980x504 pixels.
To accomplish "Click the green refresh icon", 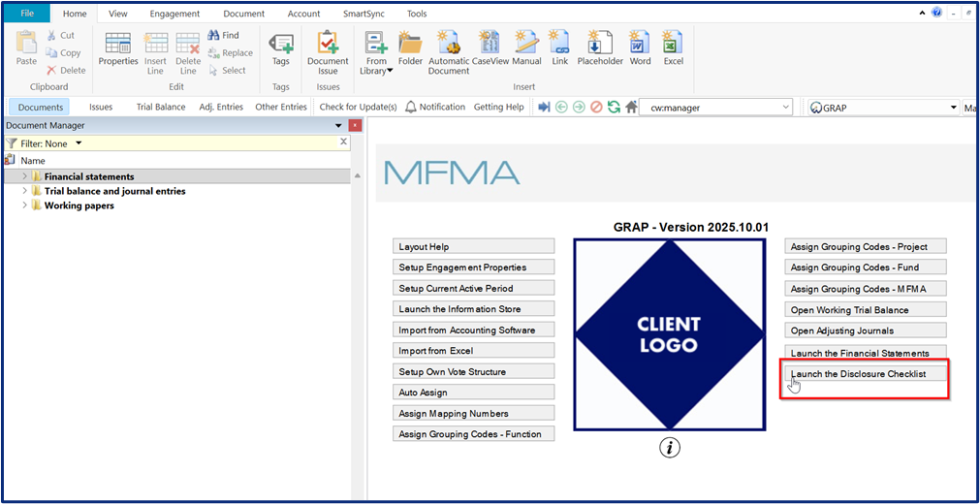I will point(614,108).
